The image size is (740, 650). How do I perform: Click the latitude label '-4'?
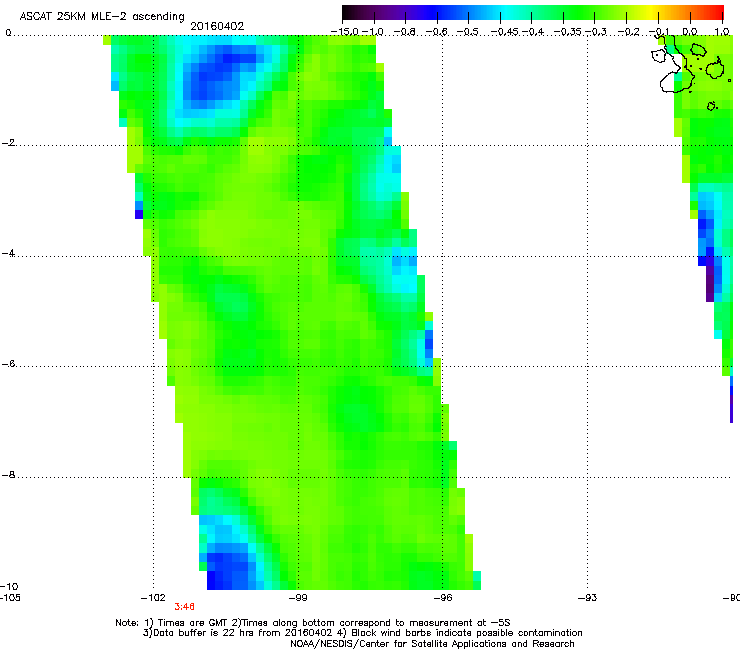click(x=8, y=253)
